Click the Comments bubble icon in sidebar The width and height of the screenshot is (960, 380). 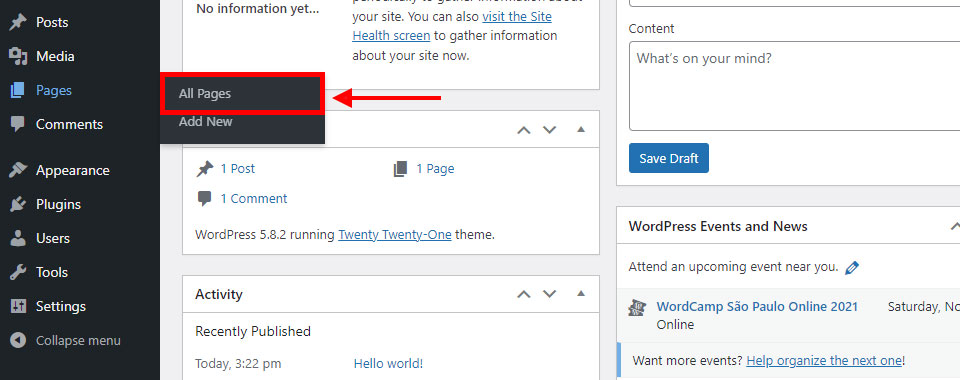pyautogui.click(x=18, y=124)
